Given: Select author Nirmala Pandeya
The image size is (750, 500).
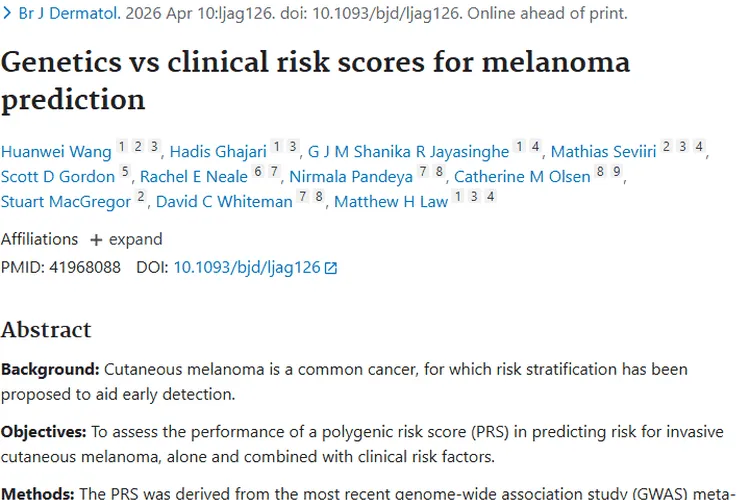Looking at the screenshot, I should pyautogui.click(x=351, y=177).
